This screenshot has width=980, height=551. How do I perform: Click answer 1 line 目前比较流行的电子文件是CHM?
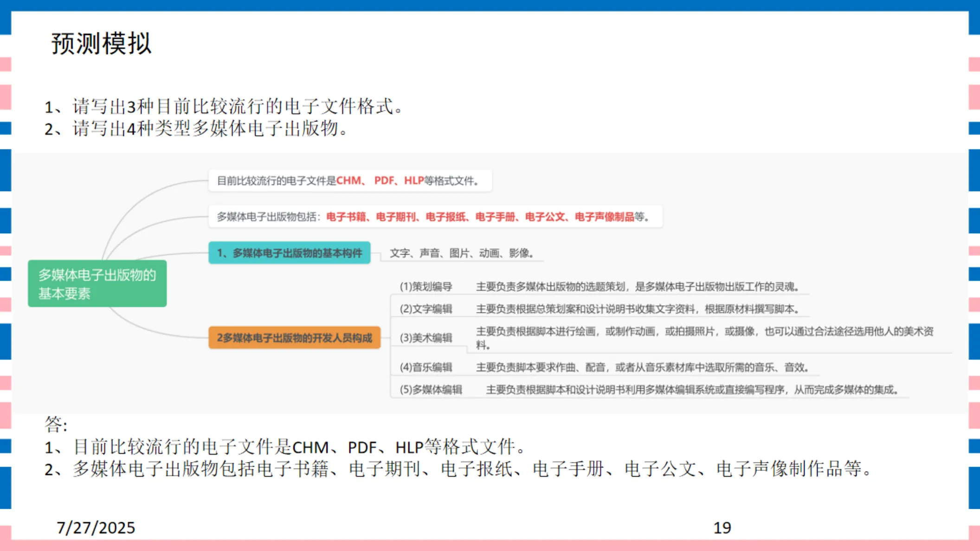tap(285, 447)
